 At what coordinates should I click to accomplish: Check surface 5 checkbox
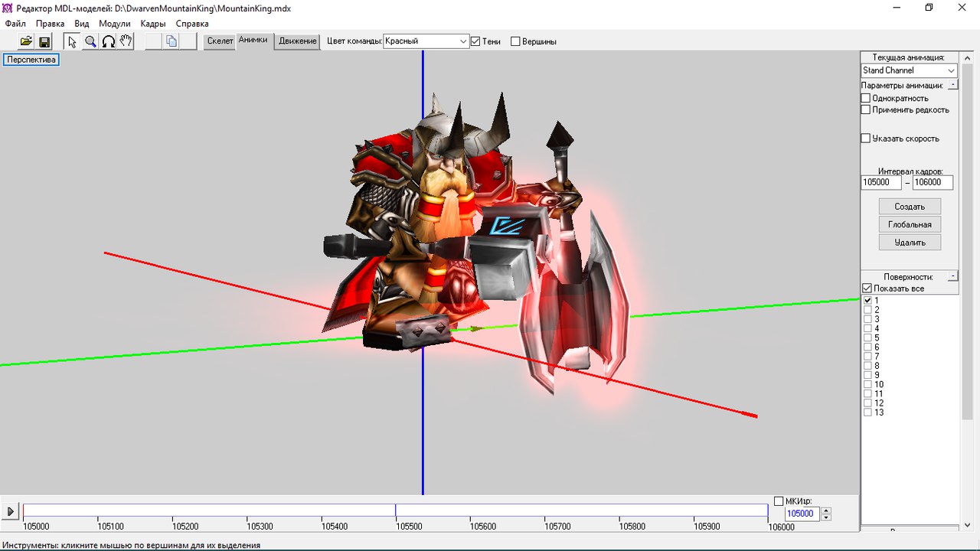(867, 337)
